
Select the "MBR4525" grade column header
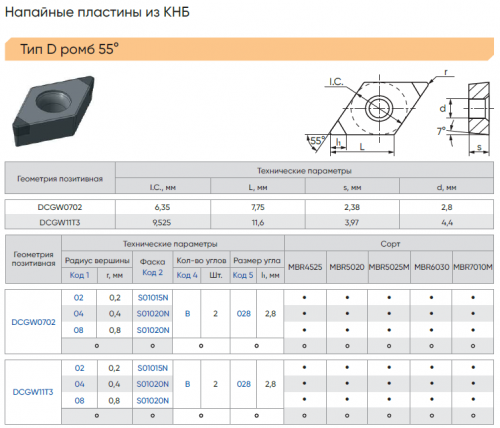point(305,267)
